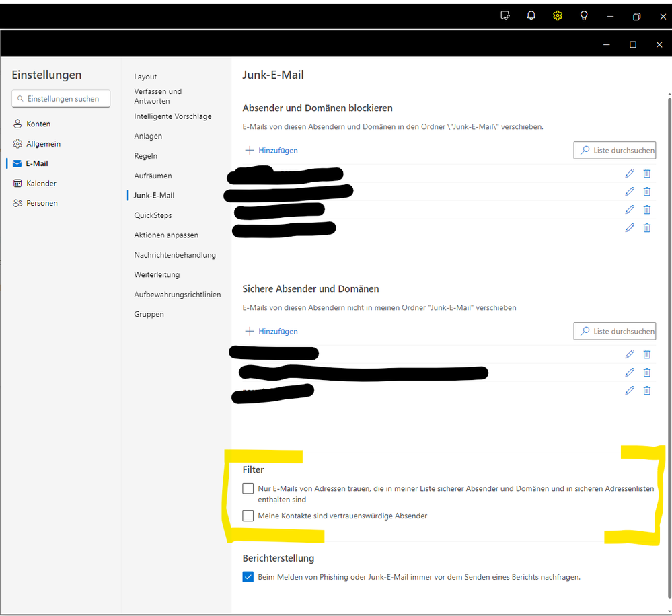The height and width of the screenshot is (616, 672).
Task: Click the E-Mail envelope icon
Action: pyautogui.click(x=17, y=163)
